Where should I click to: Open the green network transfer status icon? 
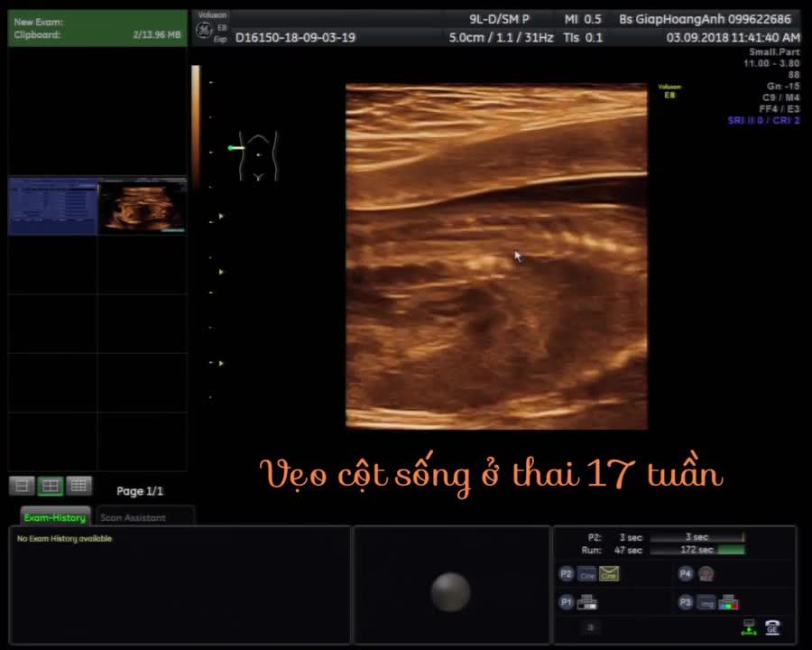coord(748,627)
